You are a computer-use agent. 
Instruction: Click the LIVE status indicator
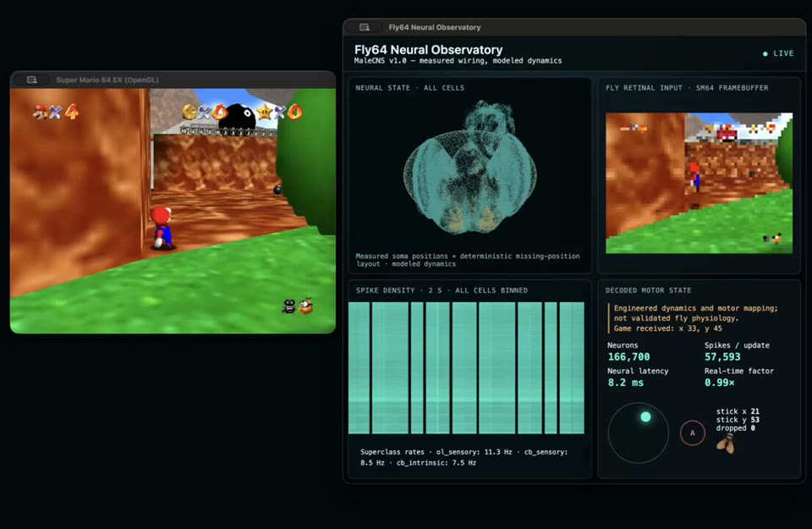(778, 53)
